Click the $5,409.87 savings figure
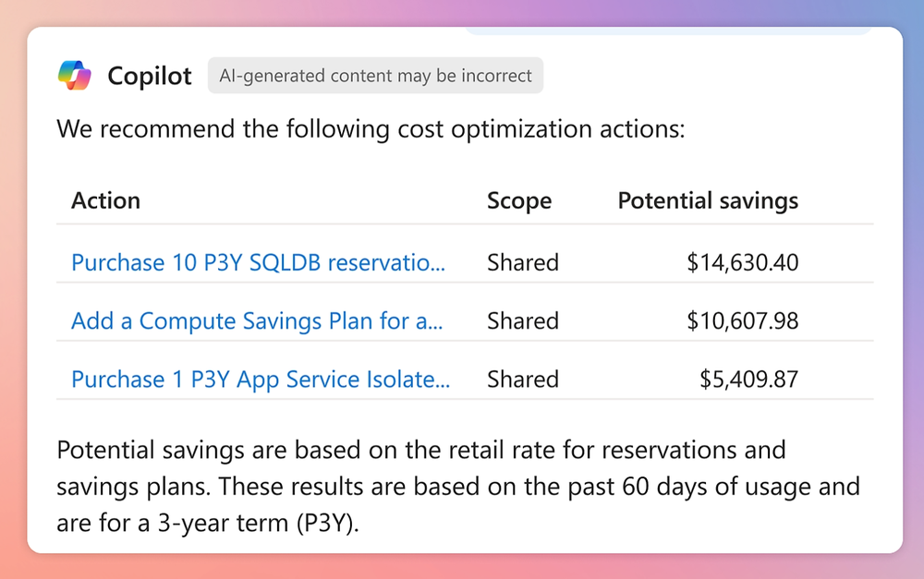This screenshot has width=924, height=579. pos(748,380)
